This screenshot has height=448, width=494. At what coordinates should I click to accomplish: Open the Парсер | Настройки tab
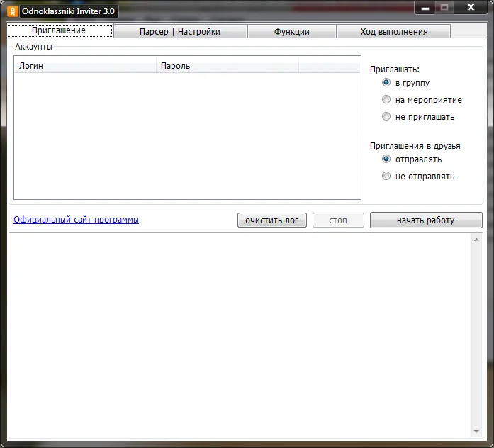(180, 31)
